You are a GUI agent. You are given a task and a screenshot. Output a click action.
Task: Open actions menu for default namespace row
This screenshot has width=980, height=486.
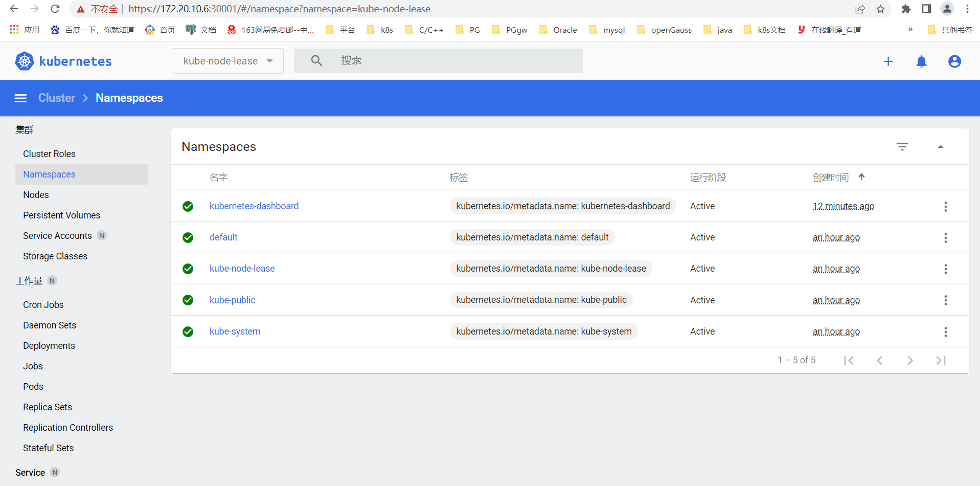946,237
